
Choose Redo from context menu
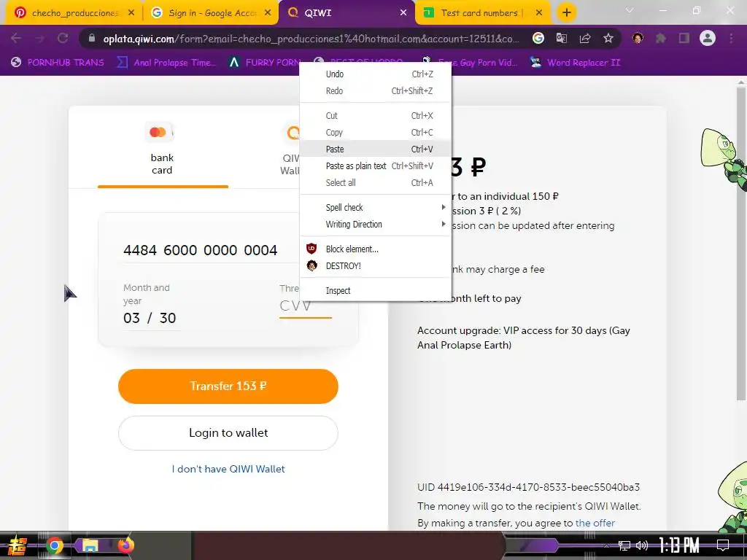(x=376, y=90)
